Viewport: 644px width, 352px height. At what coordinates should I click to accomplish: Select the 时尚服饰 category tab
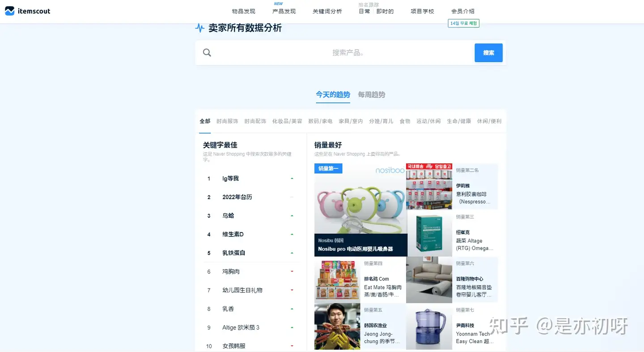tap(227, 121)
